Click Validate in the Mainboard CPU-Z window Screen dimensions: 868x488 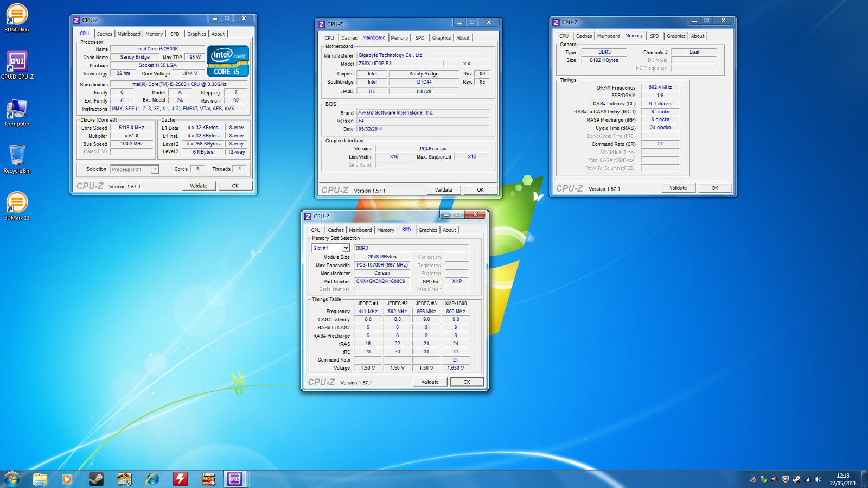(x=444, y=190)
